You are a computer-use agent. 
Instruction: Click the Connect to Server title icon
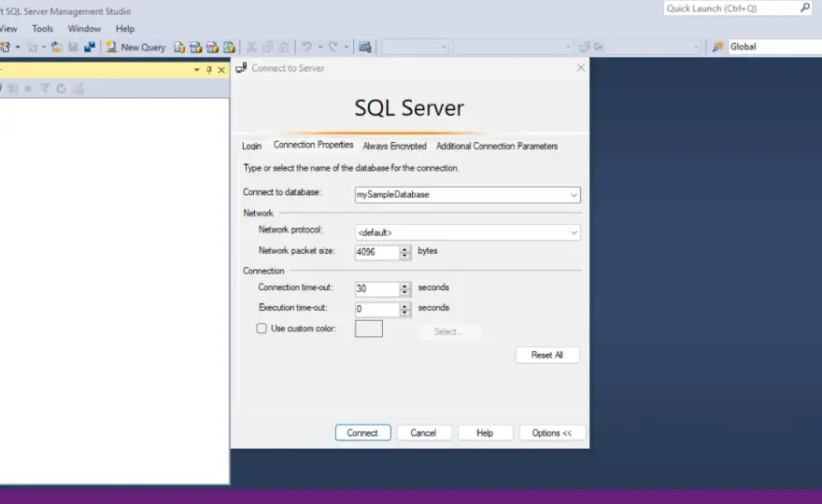coord(241,68)
